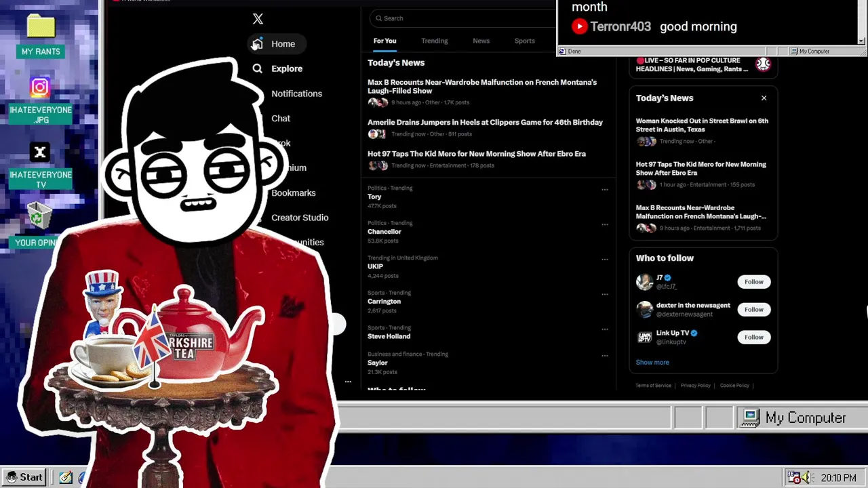Open the X IHATEEVERYONE TV desktop icon
This screenshot has width=868, height=488.
pos(40,165)
